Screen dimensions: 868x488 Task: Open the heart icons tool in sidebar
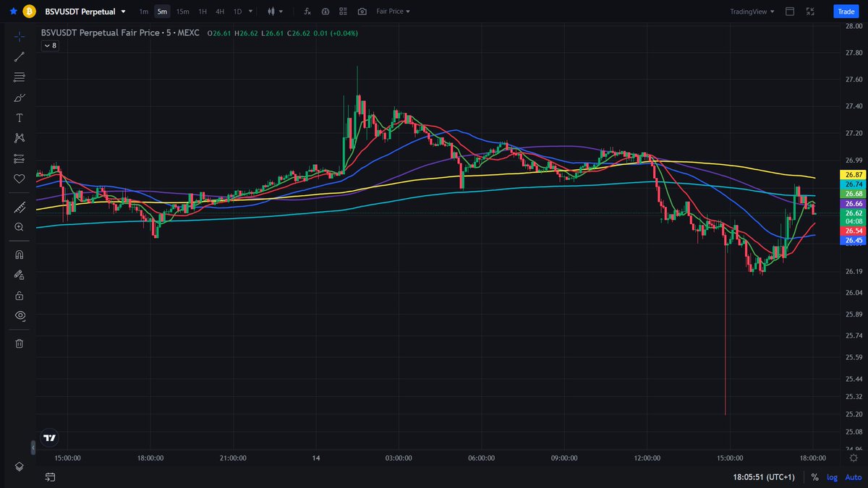click(20, 179)
